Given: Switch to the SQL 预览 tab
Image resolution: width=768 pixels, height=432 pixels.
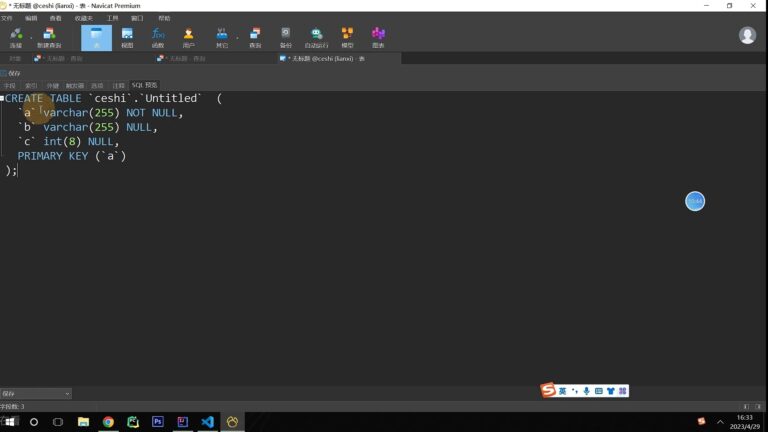Looking at the screenshot, I should pyautogui.click(x=144, y=85).
